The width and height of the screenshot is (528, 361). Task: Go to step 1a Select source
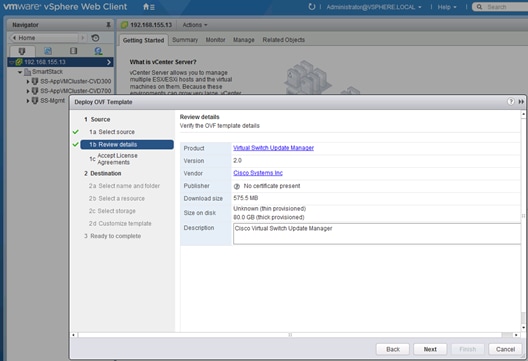[x=112, y=132]
